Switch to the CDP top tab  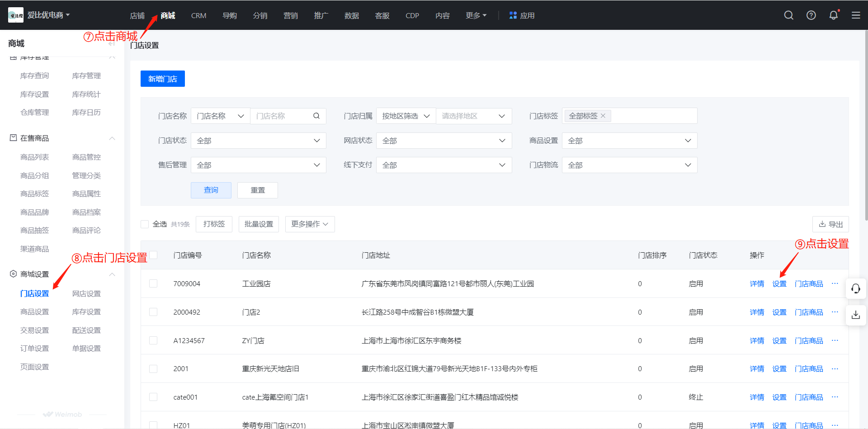click(412, 15)
